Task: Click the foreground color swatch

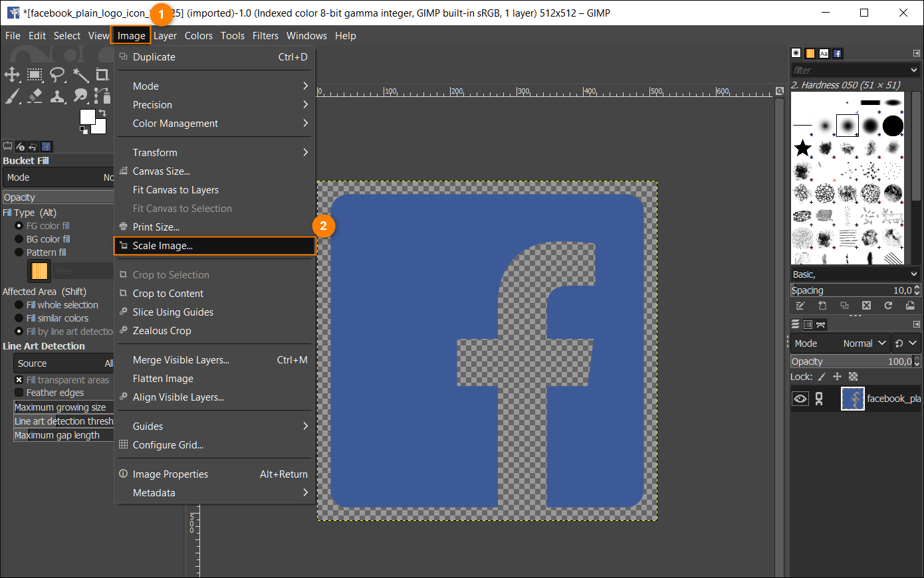Action: click(x=87, y=117)
